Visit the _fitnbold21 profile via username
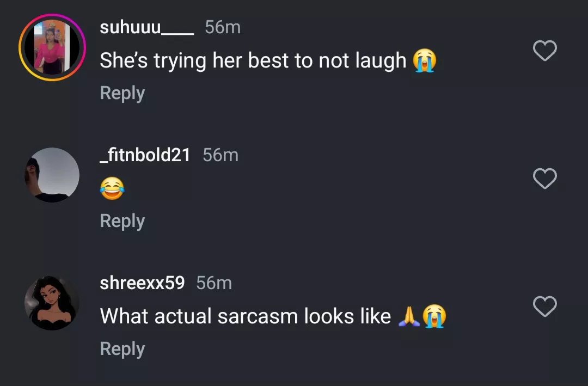The width and height of the screenshot is (588, 386). (x=145, y=155)
